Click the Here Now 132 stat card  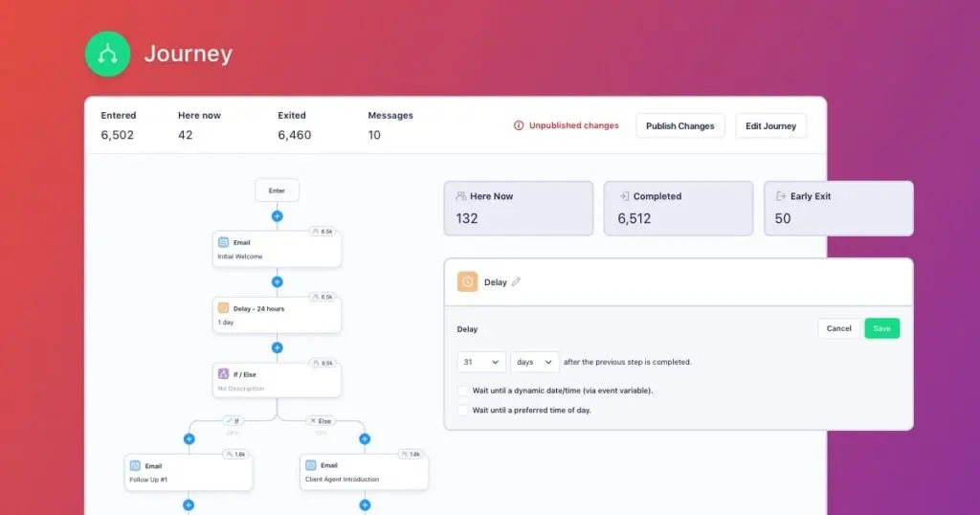click(518, 208)
